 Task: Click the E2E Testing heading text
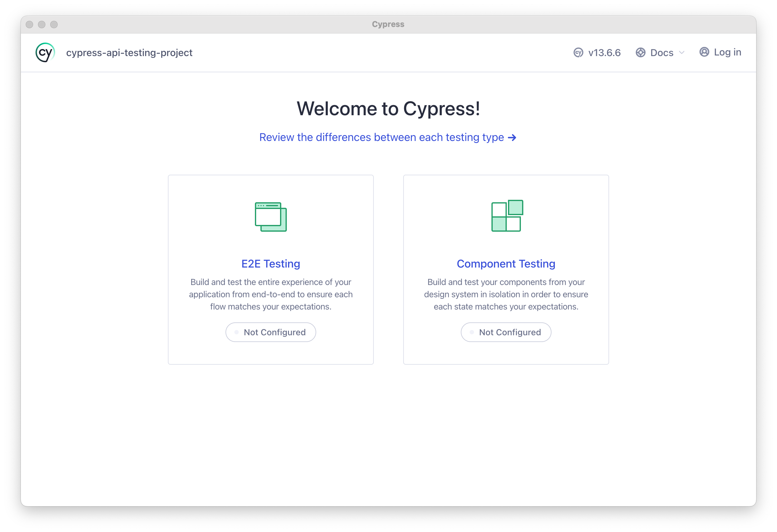tap(271, 264)
